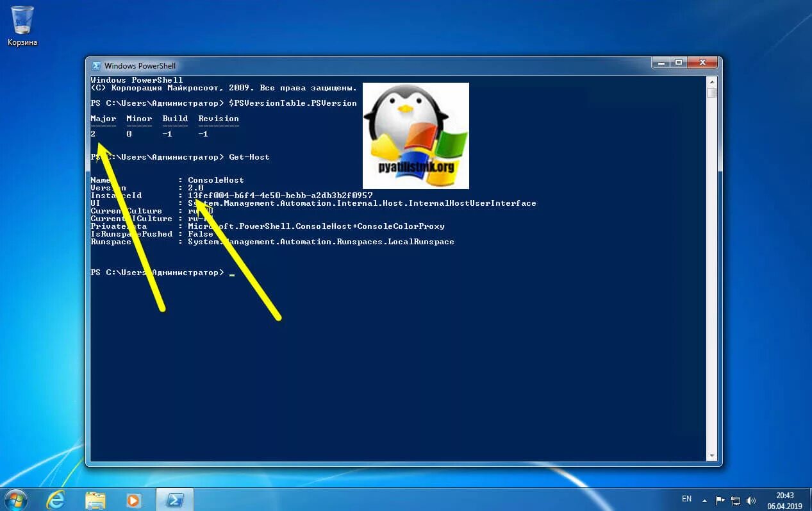Open the EN language input selector
This screenshot has height=511, width=812.
[x=686, y=499]
